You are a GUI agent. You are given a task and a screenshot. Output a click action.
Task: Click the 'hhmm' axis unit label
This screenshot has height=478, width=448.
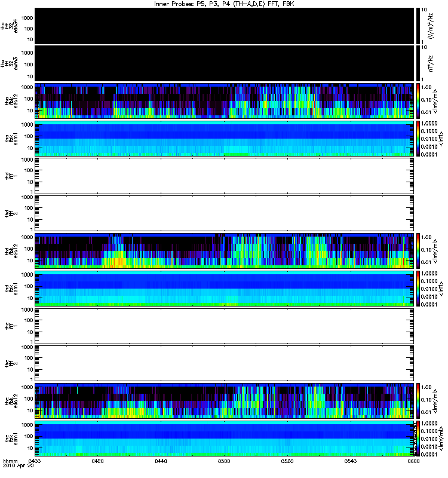[x=10, y=461]
